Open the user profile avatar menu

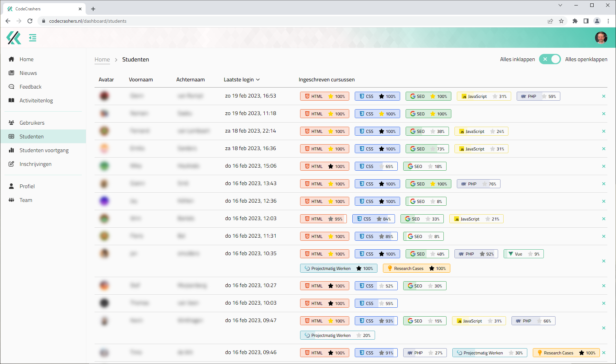tap(601, 38)
